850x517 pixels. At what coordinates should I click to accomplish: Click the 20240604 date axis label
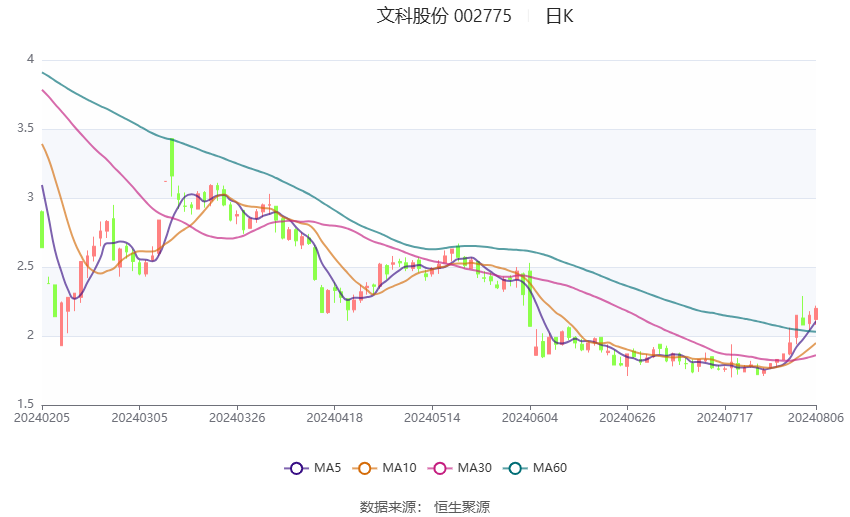(530, 418)
